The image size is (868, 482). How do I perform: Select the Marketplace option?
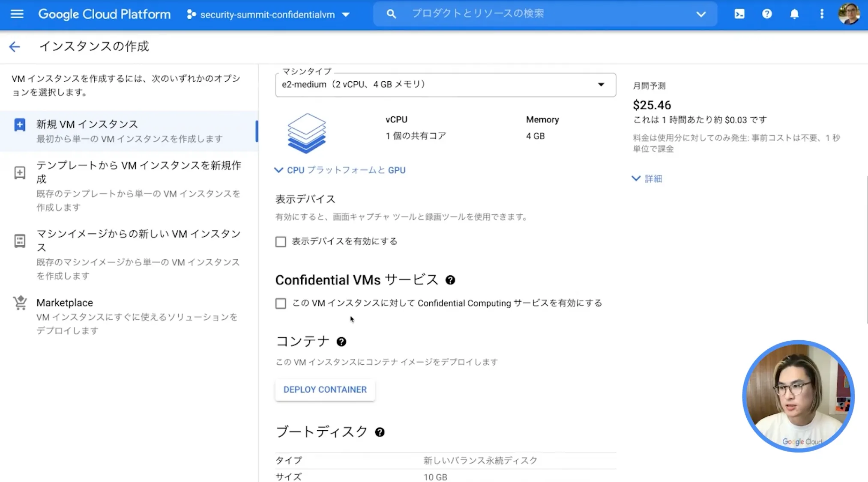pyautogui.click(x=129, y=316)
